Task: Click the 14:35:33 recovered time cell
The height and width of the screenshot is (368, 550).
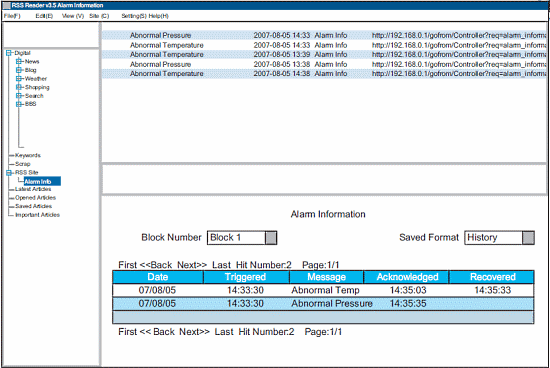Action: click(x=492, y=290)
